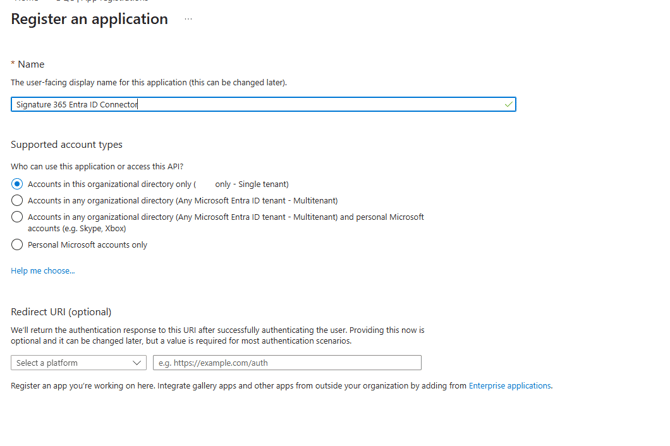Click the Supported account types section heading
The height and width of the screenshot is (446, 670).
66,145
